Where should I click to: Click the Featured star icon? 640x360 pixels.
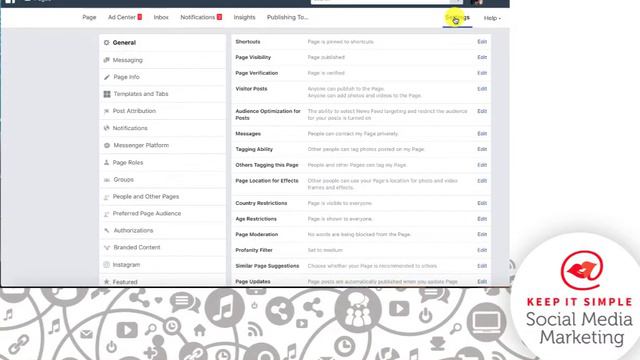[107, 282]
